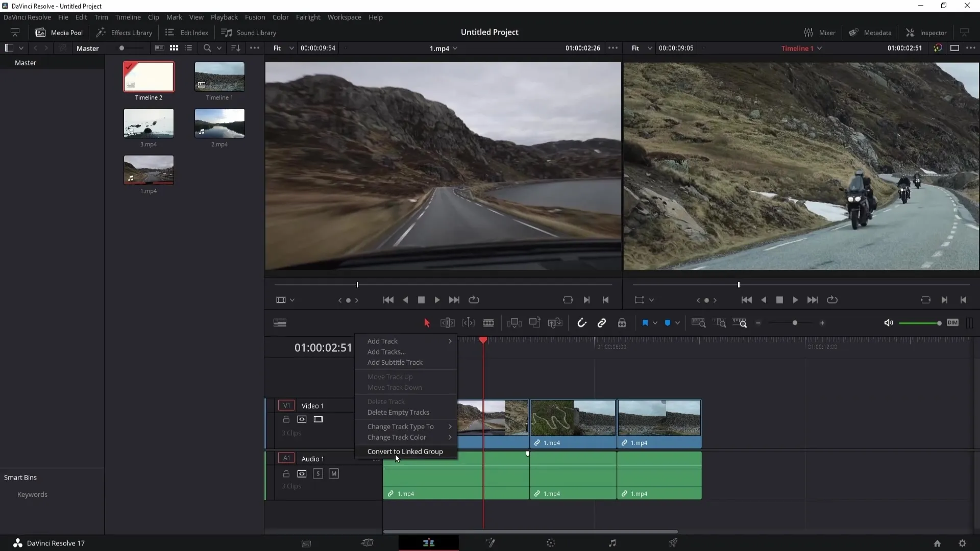This screenshot has height=551, width=980.
Task: Click the Link/Unlink clips icon
Action: pyautogui.click(x=602, y=323)
